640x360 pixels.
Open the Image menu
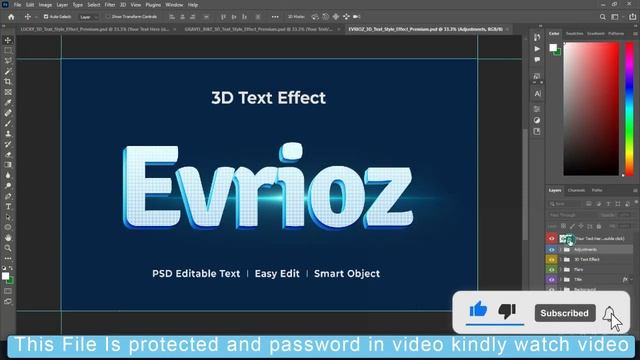(45, 5)
